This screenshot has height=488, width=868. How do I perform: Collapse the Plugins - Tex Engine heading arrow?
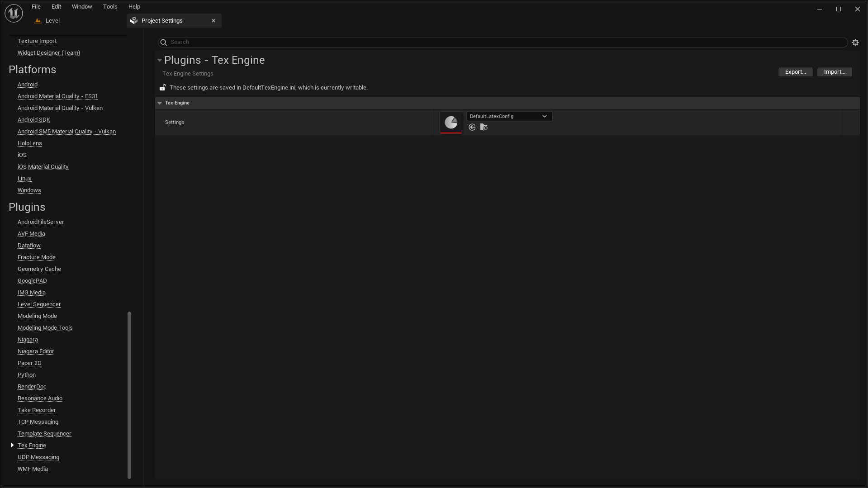tap(159, 60)
